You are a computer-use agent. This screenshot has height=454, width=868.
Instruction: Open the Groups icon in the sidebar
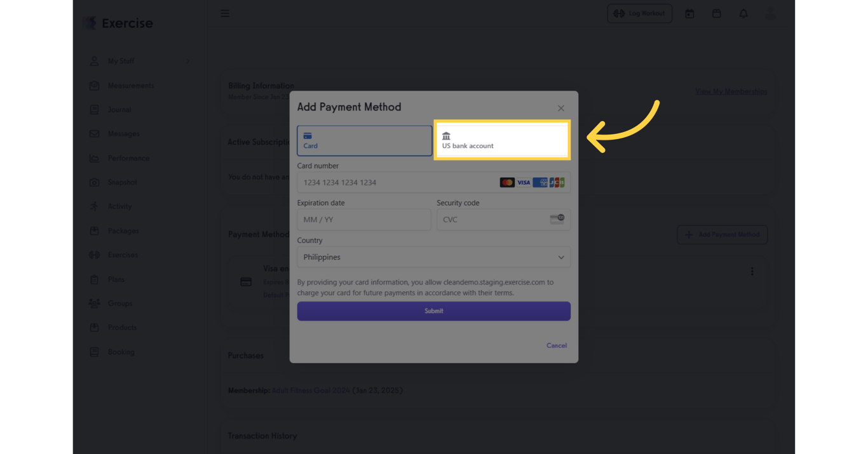coord(94,303)
